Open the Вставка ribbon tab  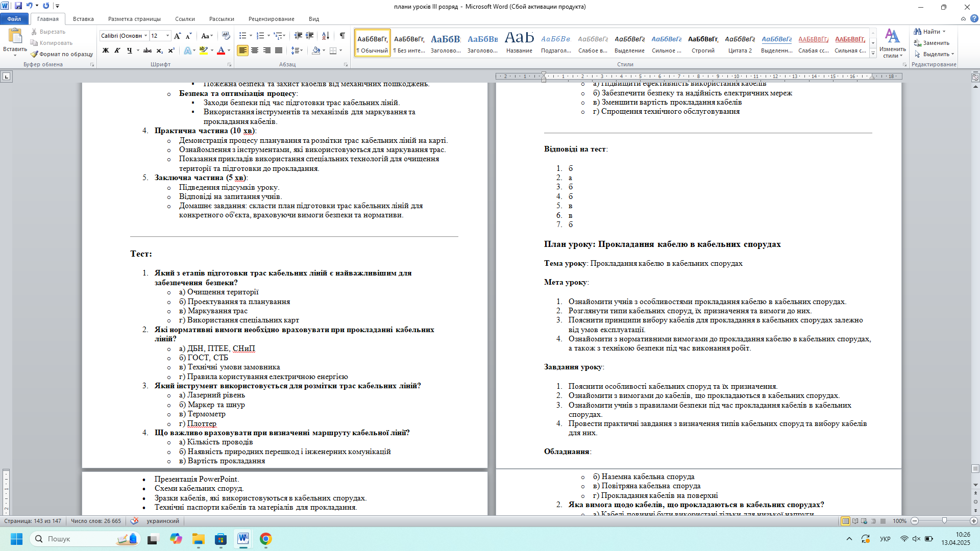(83, 19)
